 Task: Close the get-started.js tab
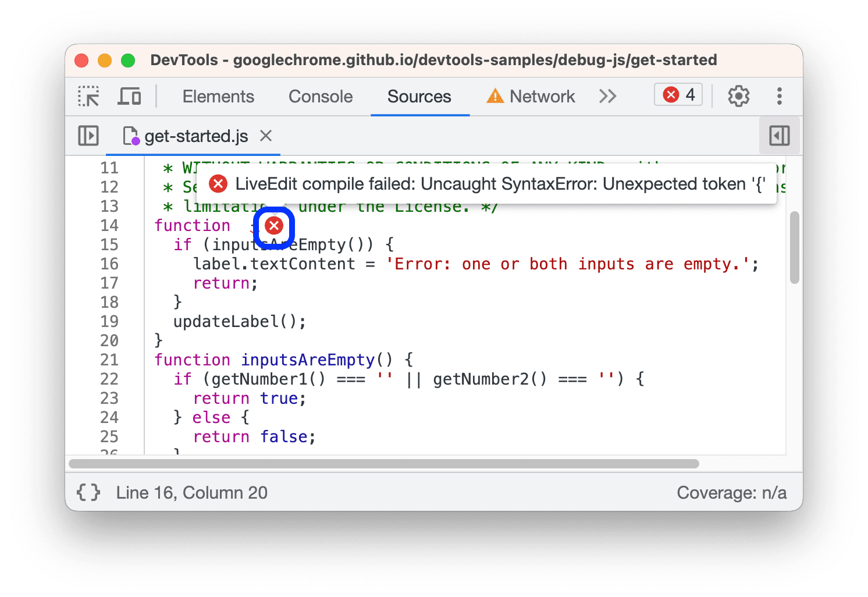click(265, 136)
